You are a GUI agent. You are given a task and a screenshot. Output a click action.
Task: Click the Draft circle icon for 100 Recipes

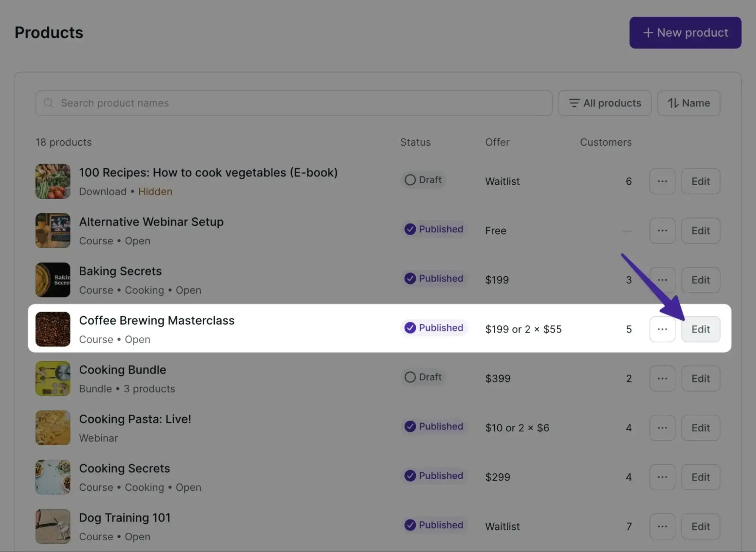tap(410, 180)
